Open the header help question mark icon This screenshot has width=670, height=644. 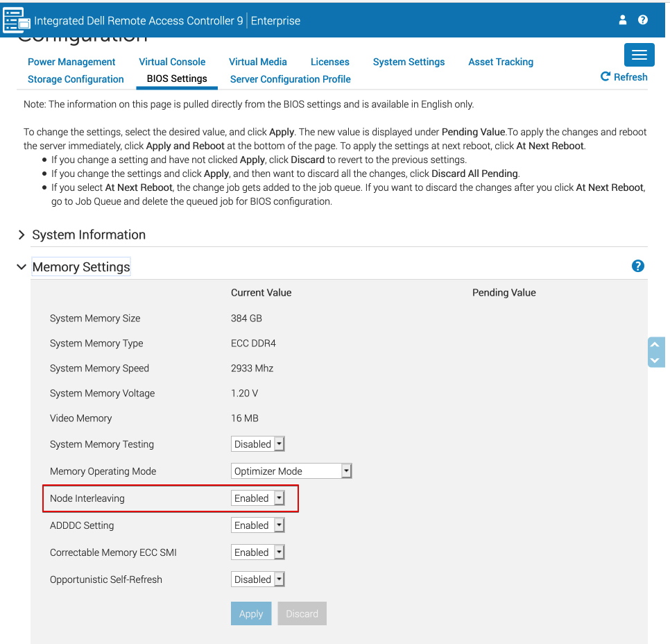pos(643,19)
